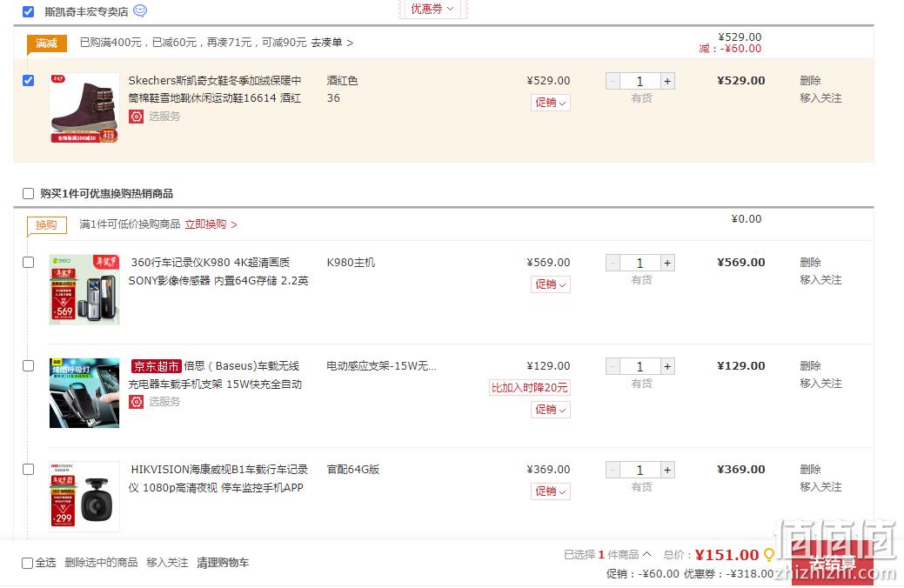Click 删除选中的商品 in bottom bar
The width and height of the screenshot is (904, 588).
pos(101,563)
